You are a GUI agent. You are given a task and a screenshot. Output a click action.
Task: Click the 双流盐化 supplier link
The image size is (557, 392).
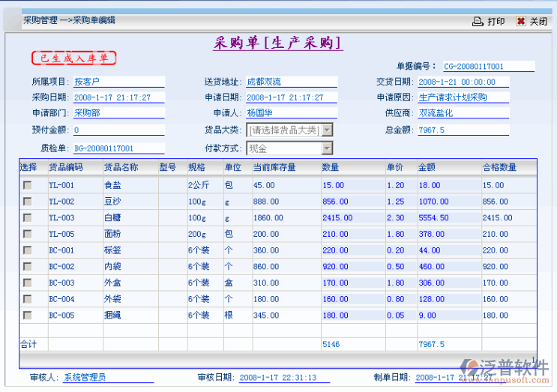click(x=435, y=113)
